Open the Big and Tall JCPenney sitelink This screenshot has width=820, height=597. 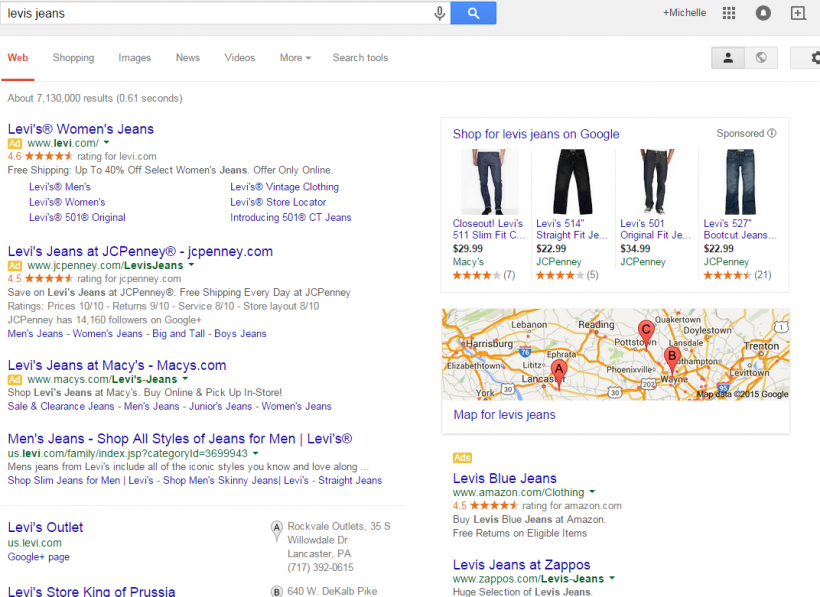pos(178,334)
